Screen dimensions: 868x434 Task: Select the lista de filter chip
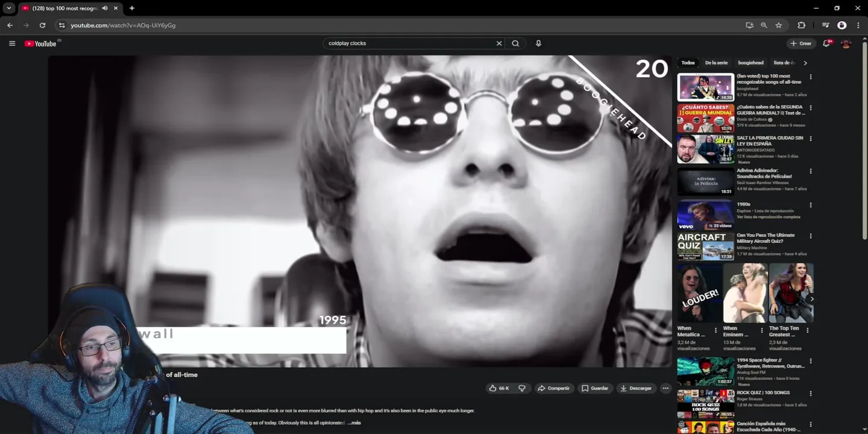point(784,63)
